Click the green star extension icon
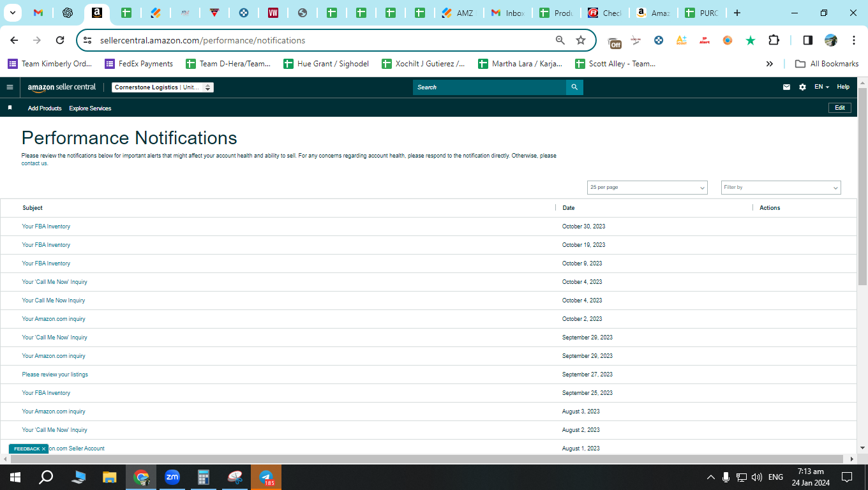The width and height of the screenshot is (868, 490). pyautogui.click(x=751, y=40)
